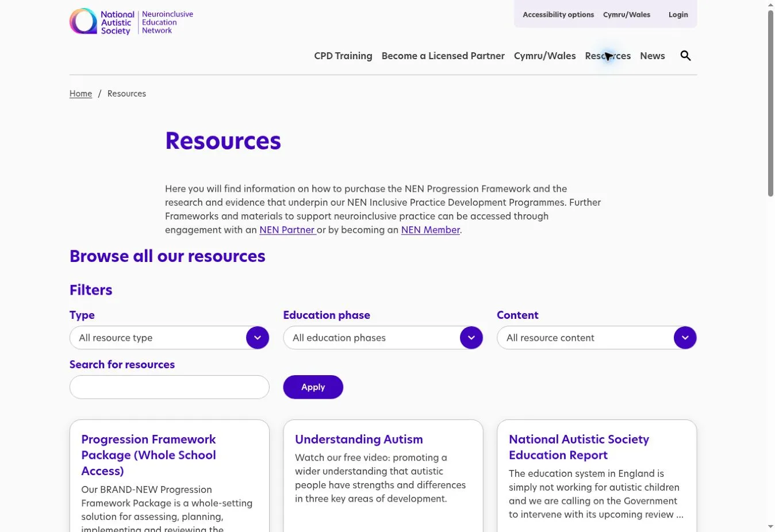Follow the NEN Member link
Image resolution: width=775 pixels, height=532 pixels.
point(431,230)
